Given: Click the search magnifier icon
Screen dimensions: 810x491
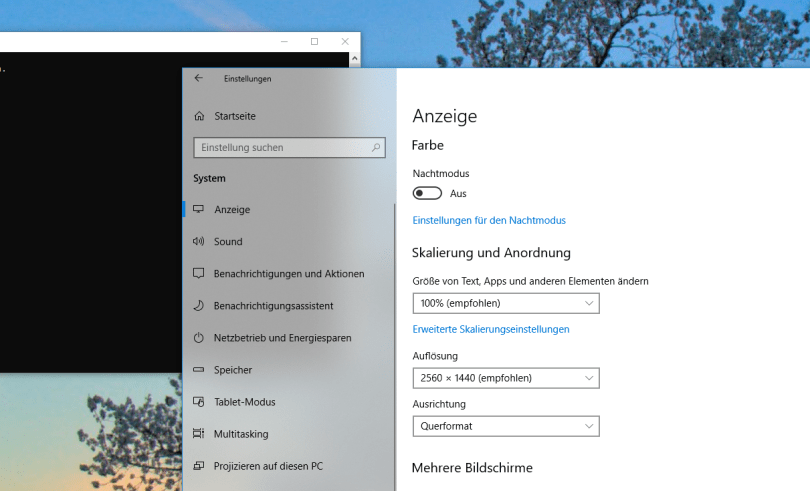Looking at the screenshot, I should pos(376,148).
